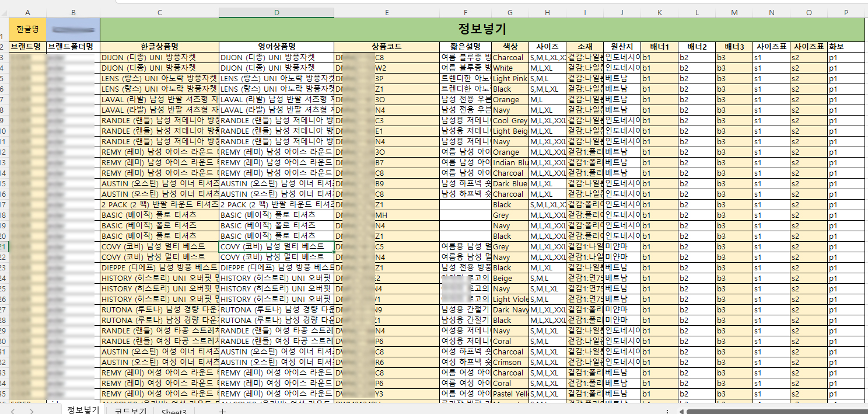Screen dimensions: 868x414
Task: Click the previous sheet navigation arrow
Action: 13,411
